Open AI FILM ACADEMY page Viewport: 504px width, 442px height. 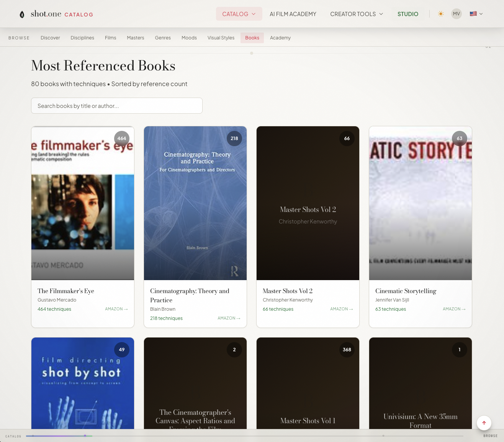[x=293, y=14]
